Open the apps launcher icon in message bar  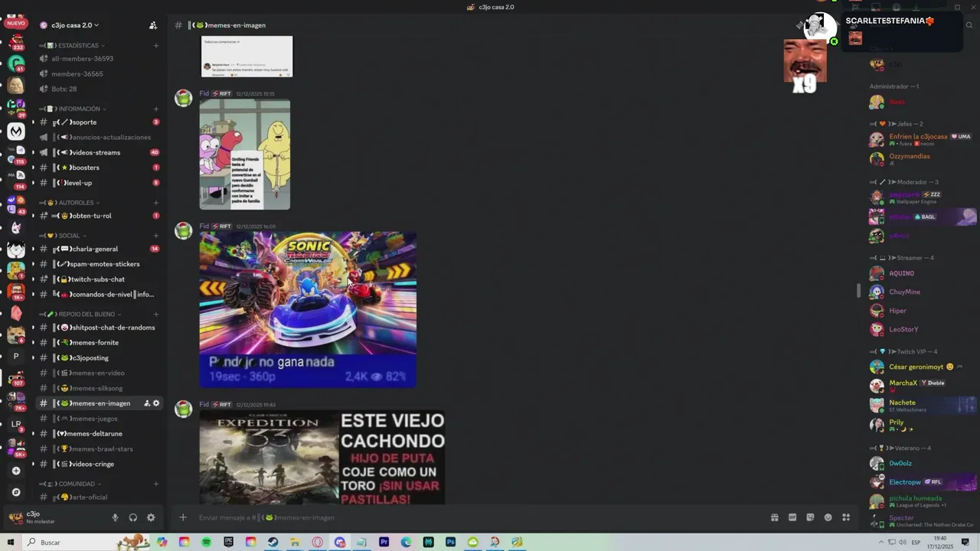(846, 517)
